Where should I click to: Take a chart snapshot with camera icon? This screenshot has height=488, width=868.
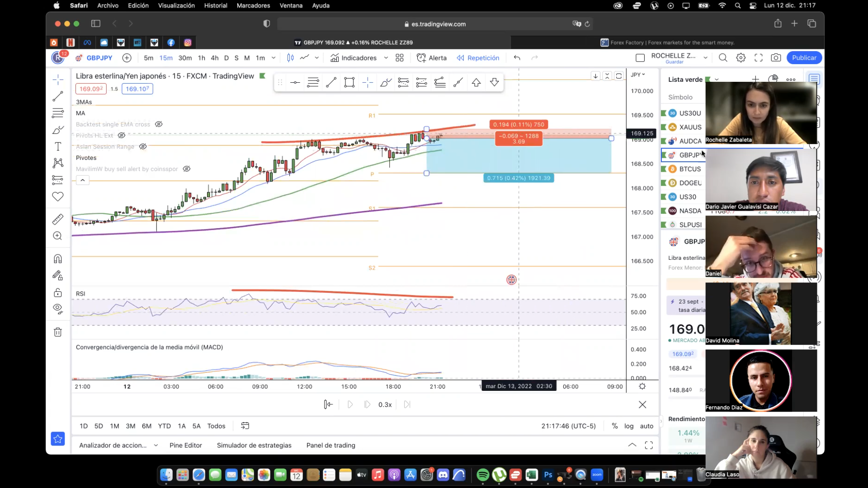(x=776, y=58)
